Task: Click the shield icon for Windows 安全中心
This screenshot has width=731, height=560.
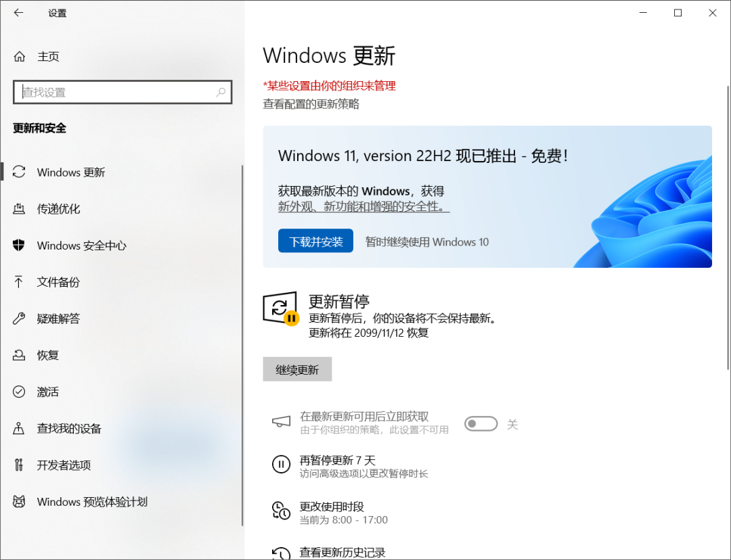Action: [19, 245]
